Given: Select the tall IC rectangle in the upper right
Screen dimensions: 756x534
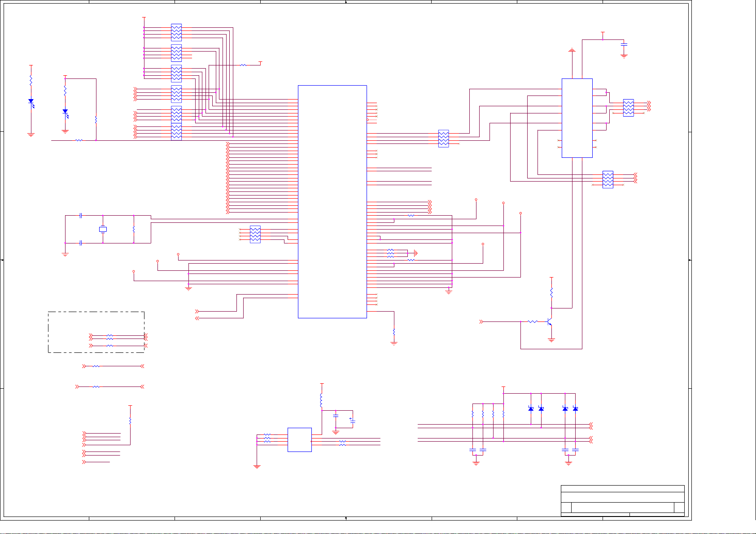Looking at the screenshot, I should [577, 118].
